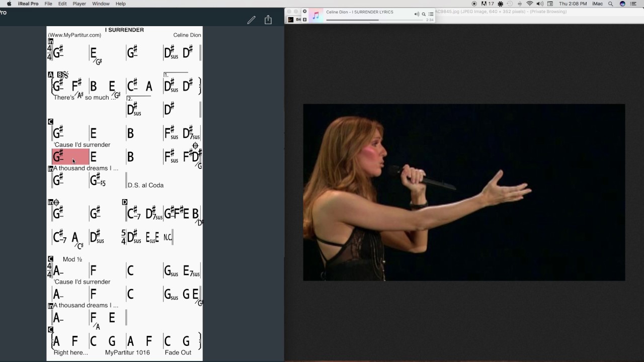Open Spotlight search in the menu bar
This screenshot has height=362, width=644.
tap(611, 4)
